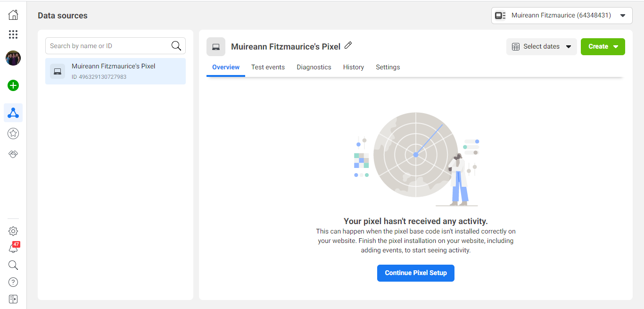View notifications bell with 47 badge
This screenshot has width=644, height=309.
click(13, 248)
